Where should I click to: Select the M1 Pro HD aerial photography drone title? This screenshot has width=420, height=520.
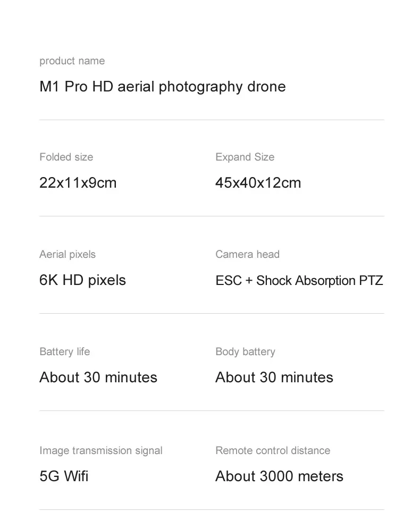(x=162, y=87)
